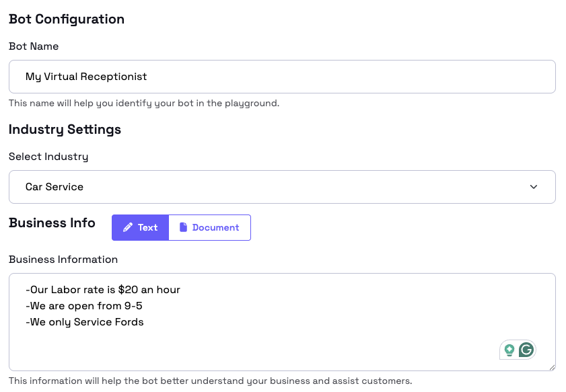The image size is (566, 392).
Task: Click the Select Industry label
Action: tap(48, 157)
